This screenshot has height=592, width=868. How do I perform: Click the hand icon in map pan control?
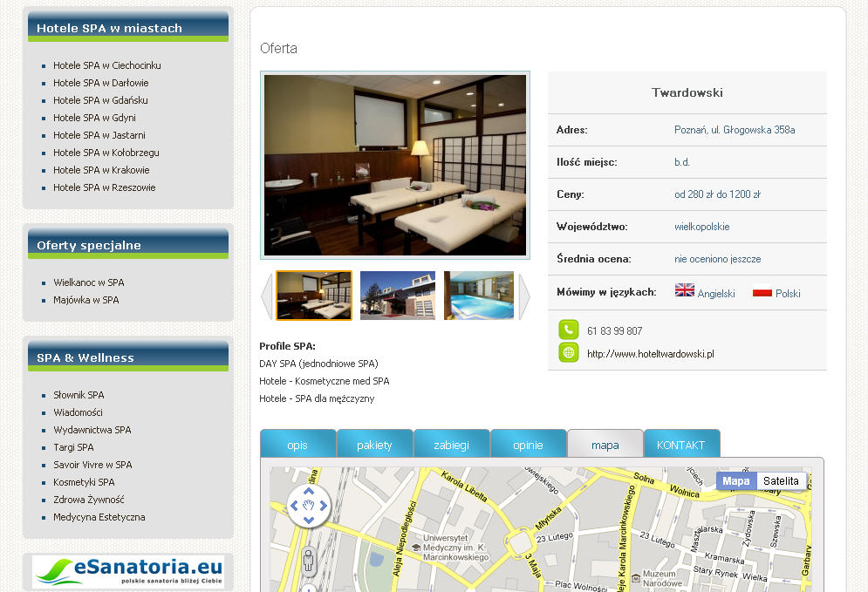coord(309,505)
